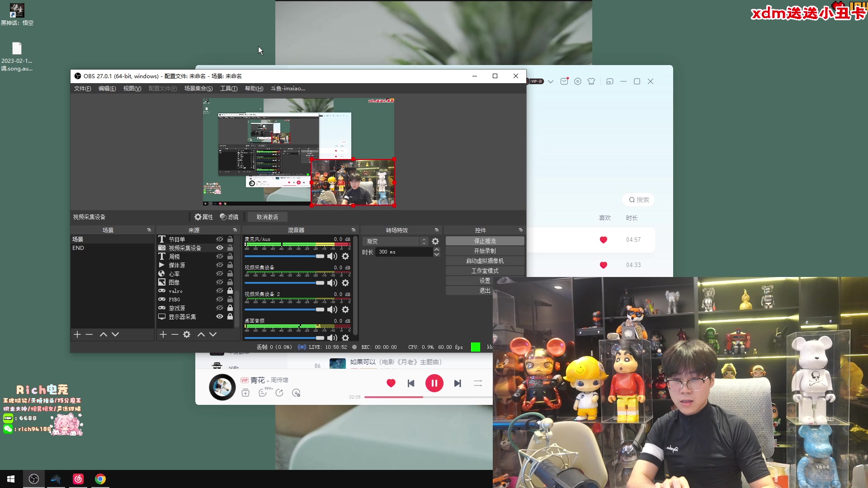Show the 节目单 source via eye
This screenshot has height=488, width=868.
point(220,239)
